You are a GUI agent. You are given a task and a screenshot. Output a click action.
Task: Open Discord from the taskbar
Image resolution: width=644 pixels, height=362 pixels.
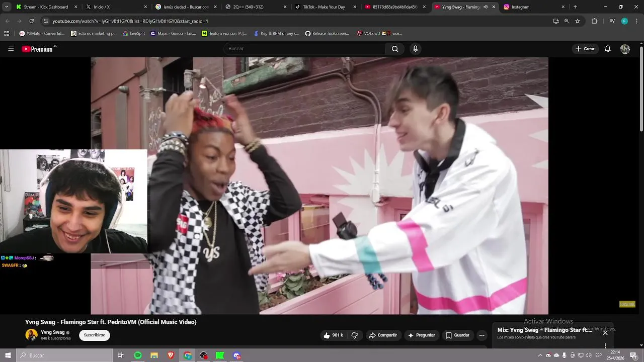(x=237, y=355)
